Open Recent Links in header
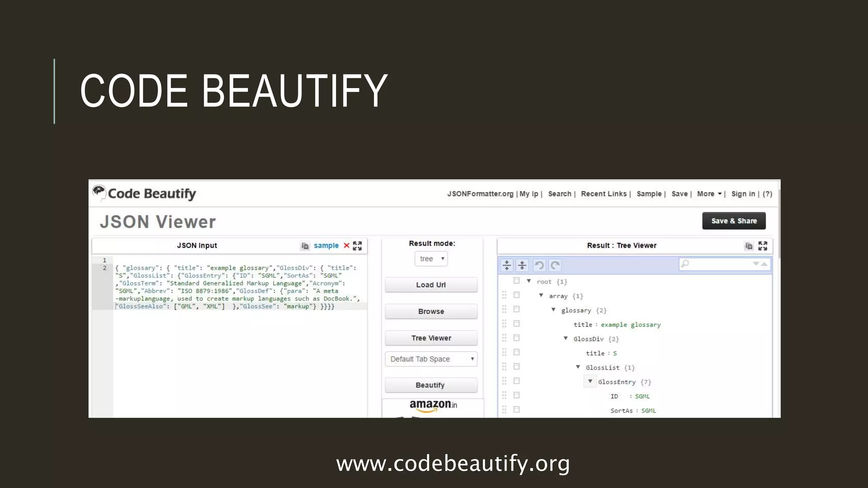Image resolution: width=868 pixels, height=488 pixels. (604, 194)
